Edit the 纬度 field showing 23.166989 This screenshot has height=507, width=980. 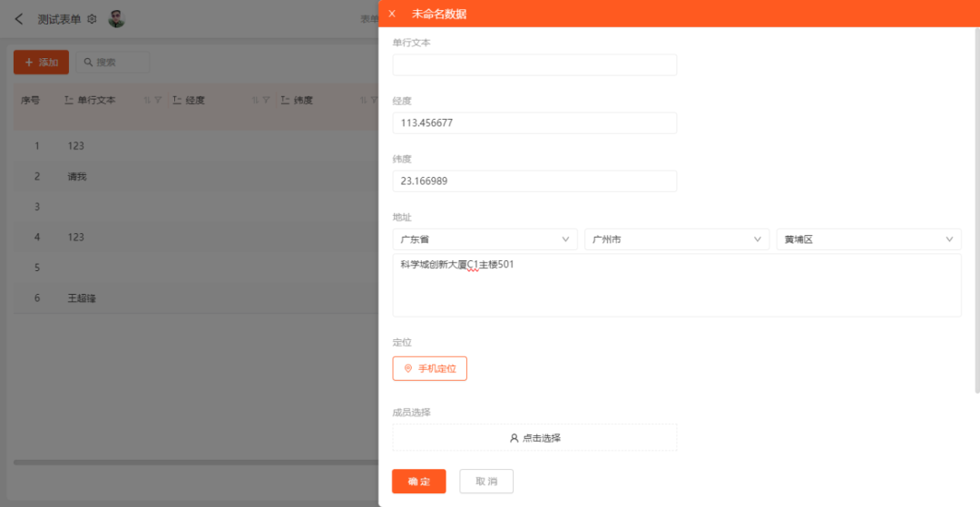(x=534, y=181)
